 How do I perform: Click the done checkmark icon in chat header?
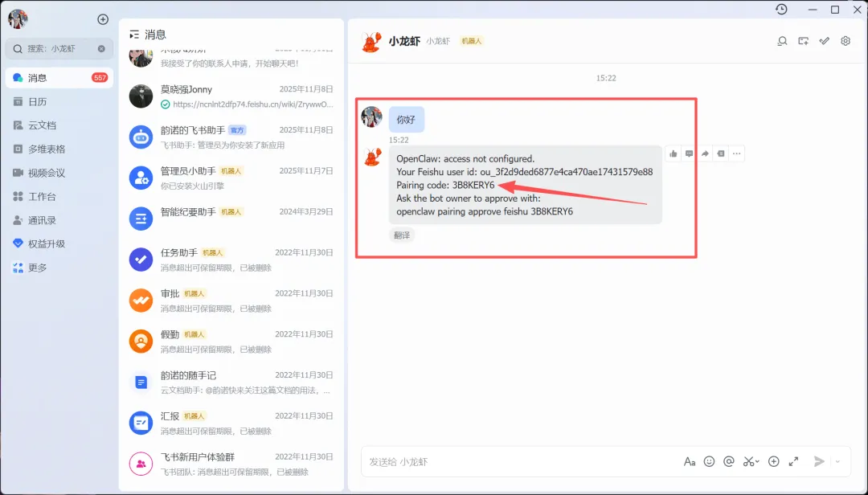pos(825,41)
